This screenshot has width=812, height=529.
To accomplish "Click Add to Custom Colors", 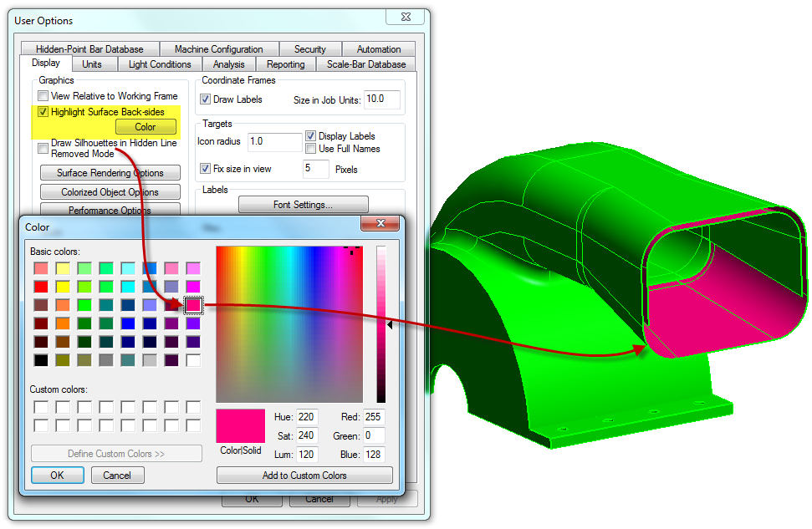I will coord(304,475).
